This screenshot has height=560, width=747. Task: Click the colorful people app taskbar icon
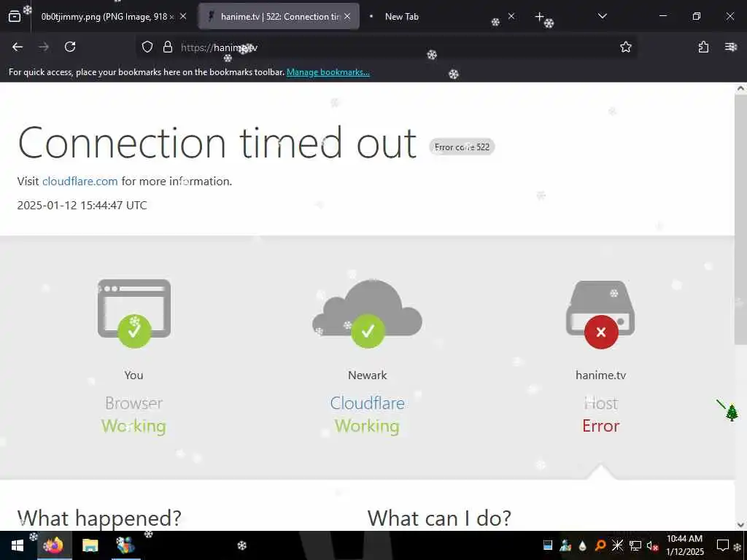pos(125,545)
